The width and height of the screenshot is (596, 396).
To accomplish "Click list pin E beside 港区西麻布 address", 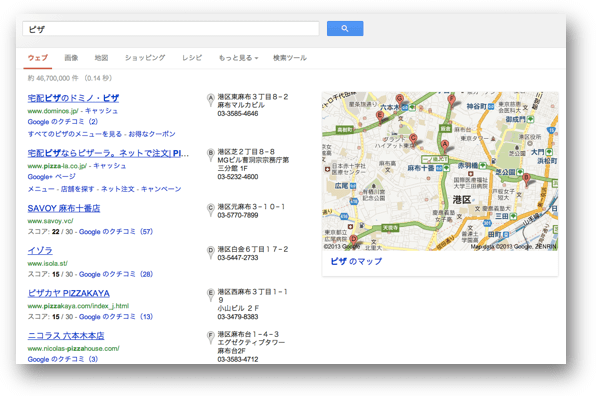I will click(211, 295).
